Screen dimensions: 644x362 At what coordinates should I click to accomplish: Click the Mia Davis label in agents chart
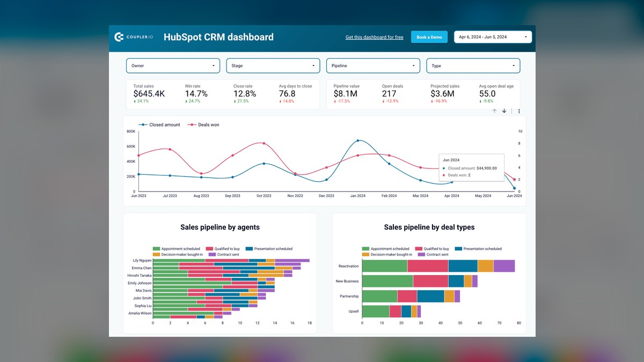tap(144, 290)
